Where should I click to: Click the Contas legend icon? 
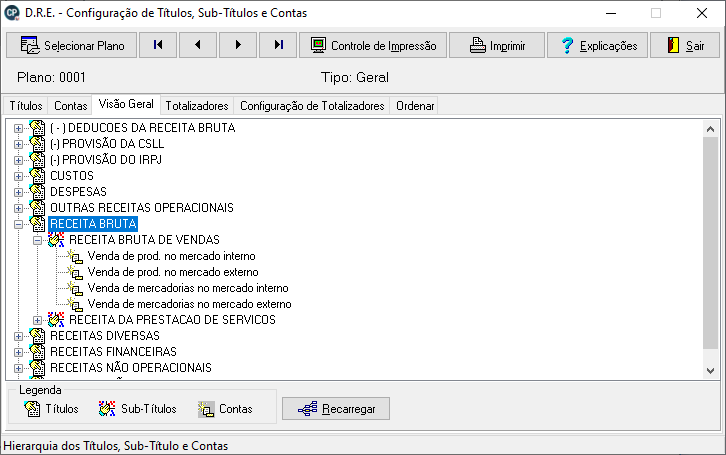click(206, 409)
